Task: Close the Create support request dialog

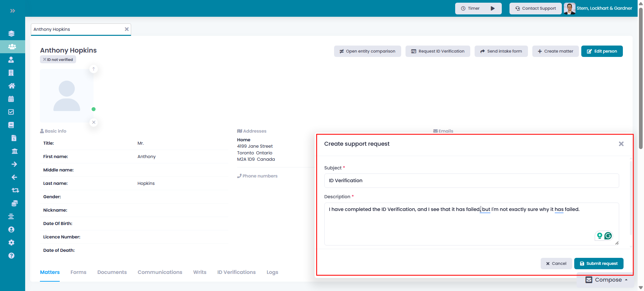Action: [621, 144]
